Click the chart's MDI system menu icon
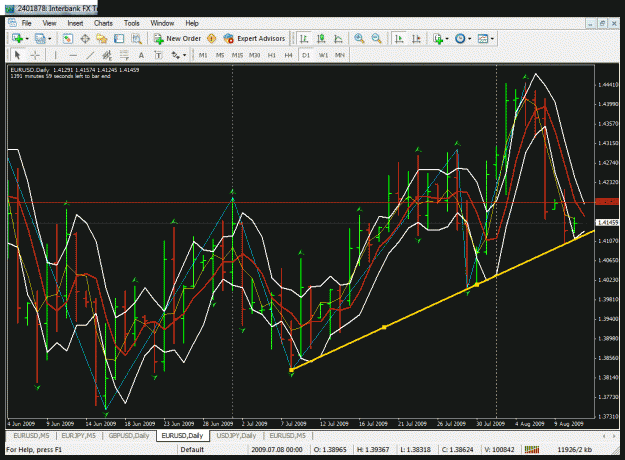This screenshot has height=460, width=625. 12,23
